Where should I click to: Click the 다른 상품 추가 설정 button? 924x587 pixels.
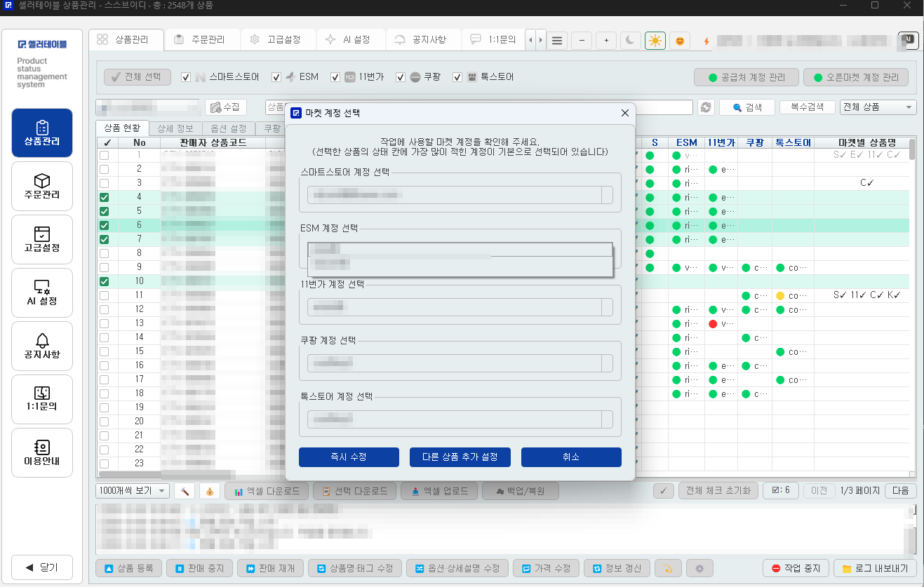460,457
